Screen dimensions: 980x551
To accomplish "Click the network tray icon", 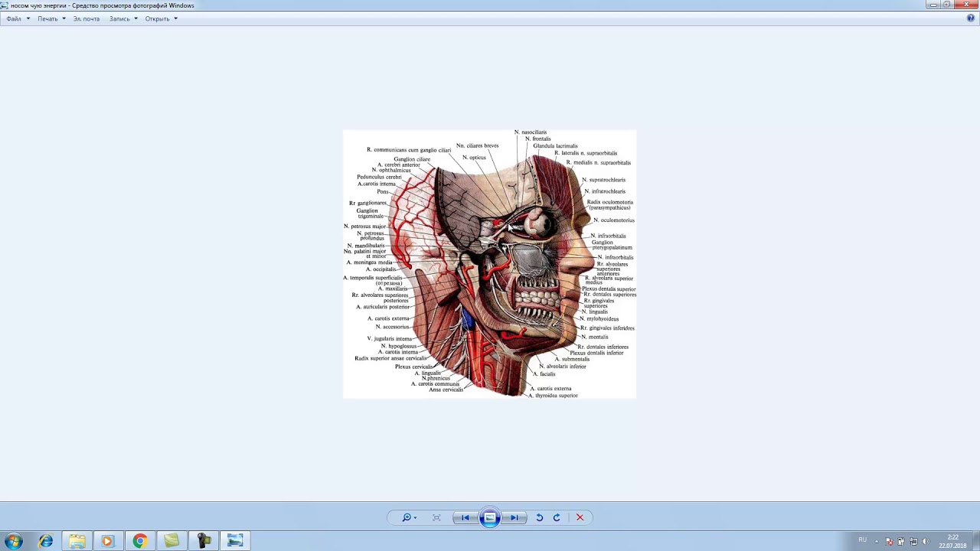I will coord(913,541).
